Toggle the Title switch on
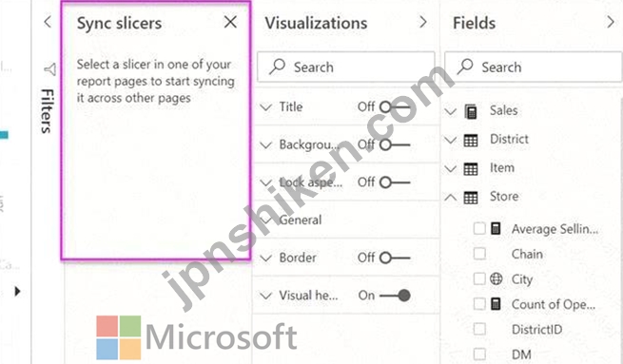 pos(395,106)
